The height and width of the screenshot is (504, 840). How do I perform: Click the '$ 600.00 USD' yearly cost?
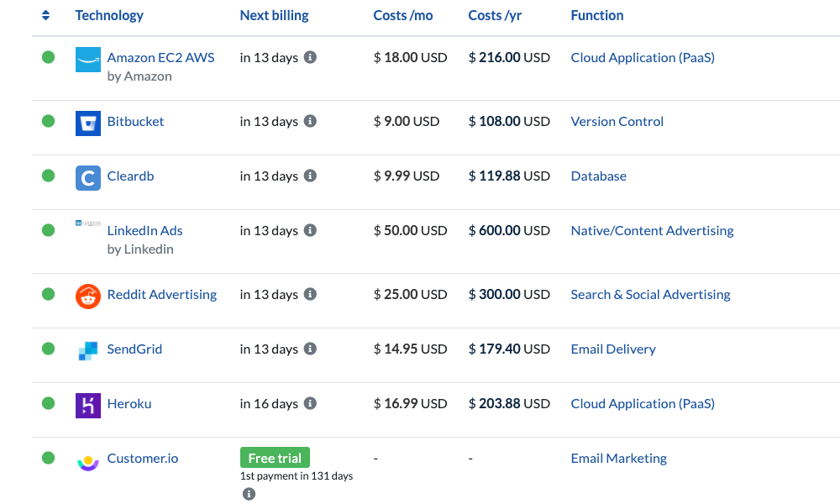click(510, 231)
